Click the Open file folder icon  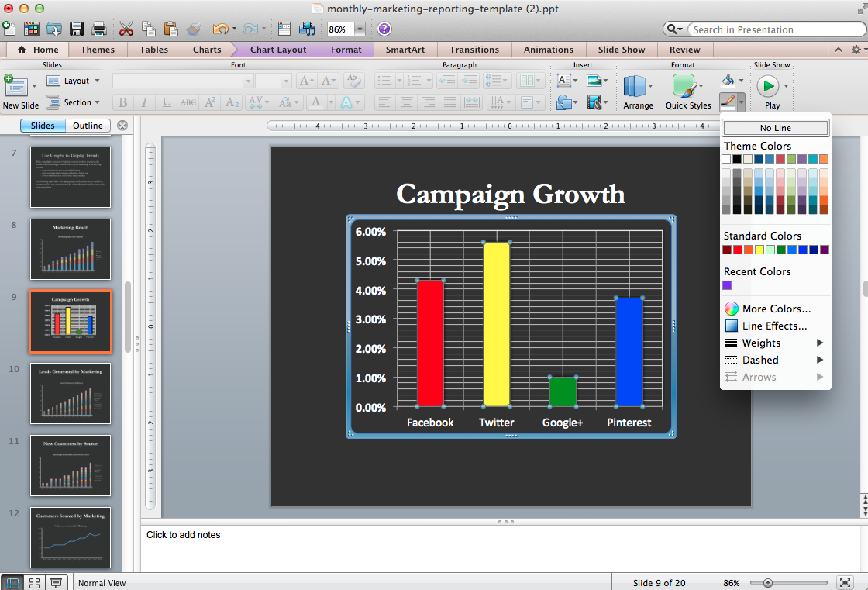pos(54,29)
